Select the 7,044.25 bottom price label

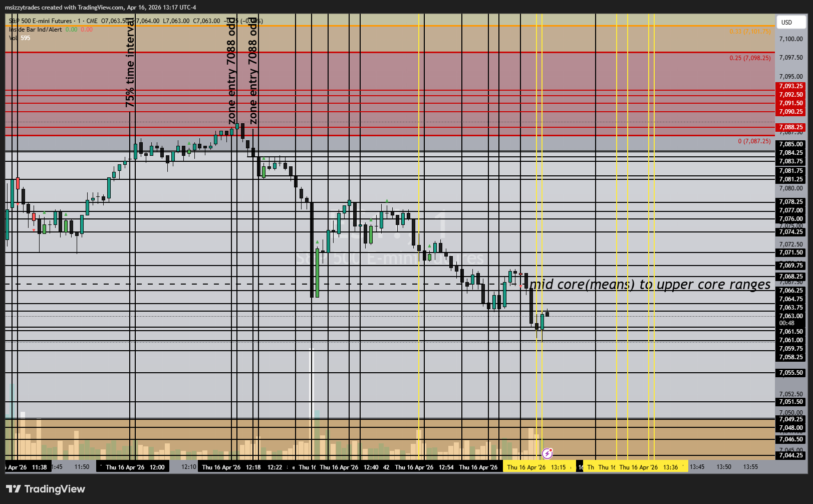[x=791, y=455]
